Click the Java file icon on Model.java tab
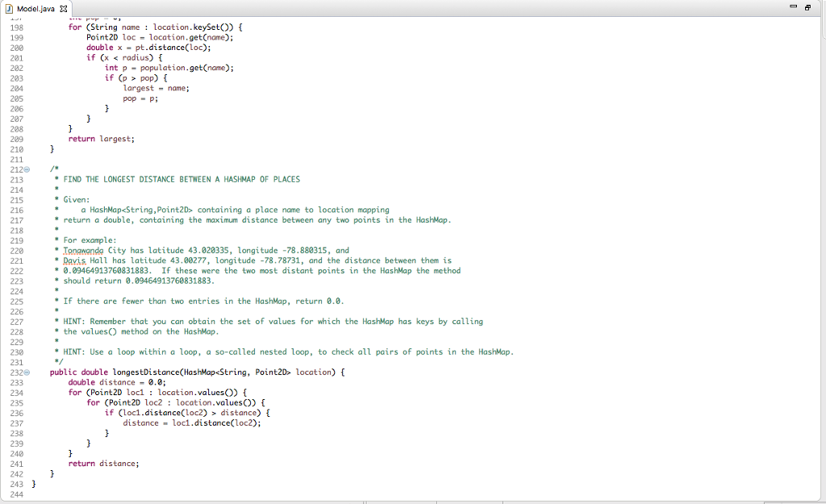The width and height of the screenshot is (826, 504). tap(8, 8)
